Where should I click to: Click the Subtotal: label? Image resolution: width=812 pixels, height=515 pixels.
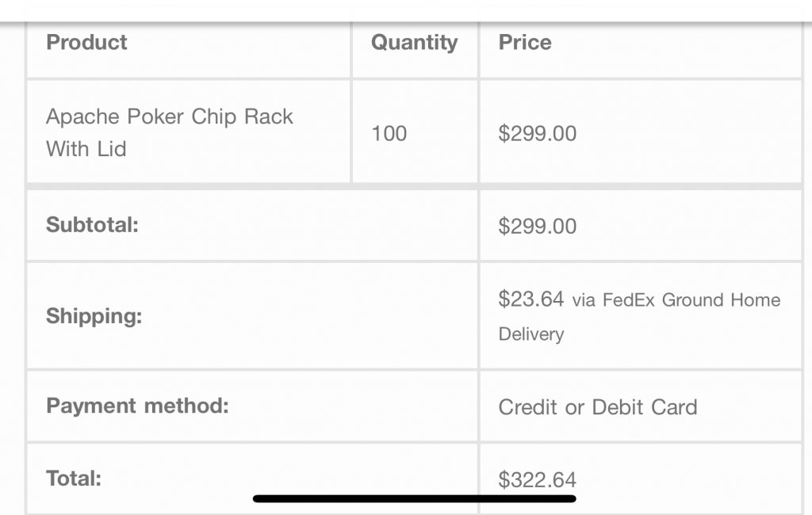[92, 225]
